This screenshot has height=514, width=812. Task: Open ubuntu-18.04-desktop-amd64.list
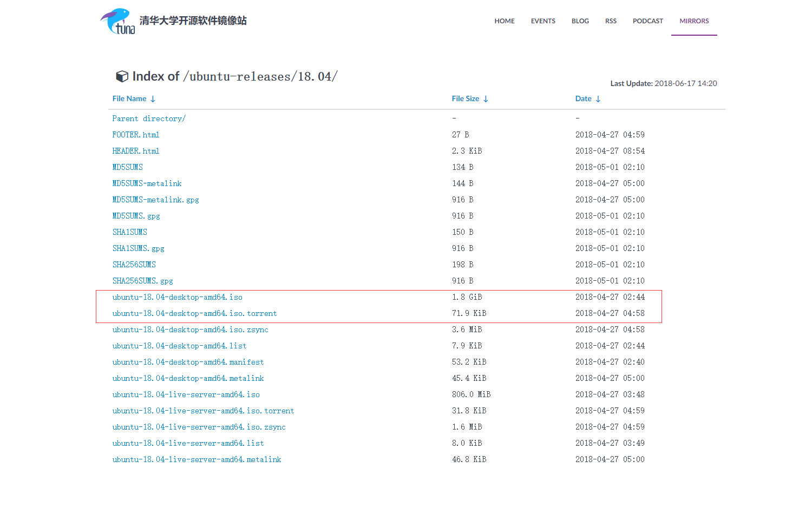point(179,346)
